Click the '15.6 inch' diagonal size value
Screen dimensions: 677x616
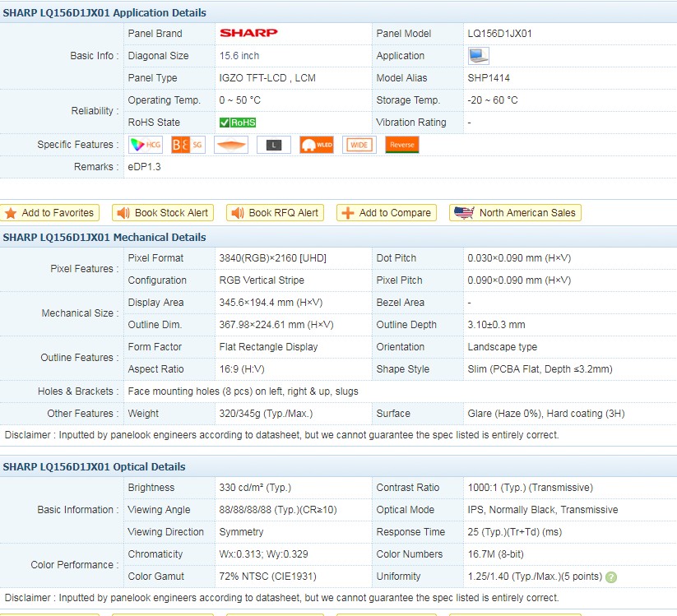tap(239, 56)
